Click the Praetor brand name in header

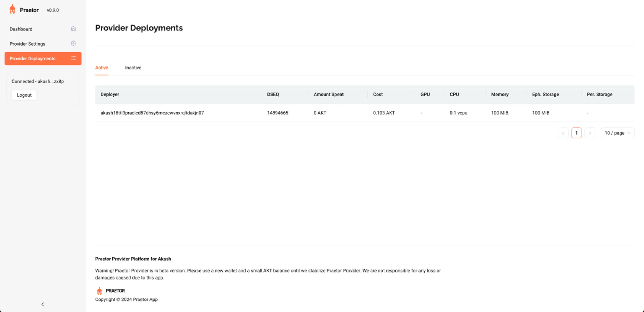29,10
